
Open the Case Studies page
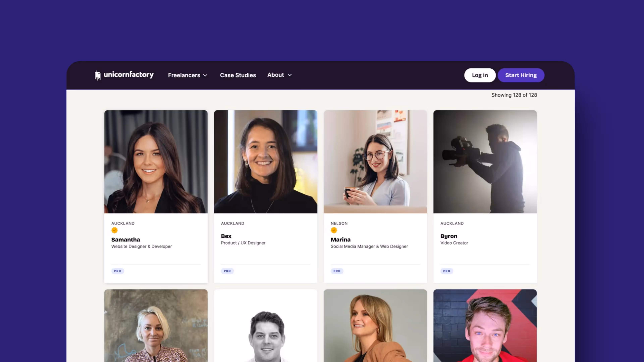click(x=238, y=75)
